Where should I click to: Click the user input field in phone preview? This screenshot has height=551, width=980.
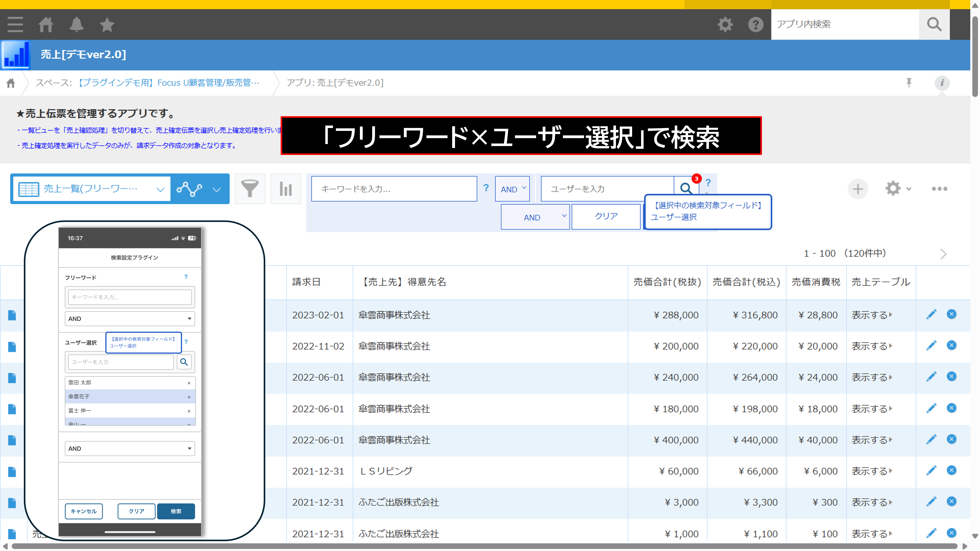[121, 362]
